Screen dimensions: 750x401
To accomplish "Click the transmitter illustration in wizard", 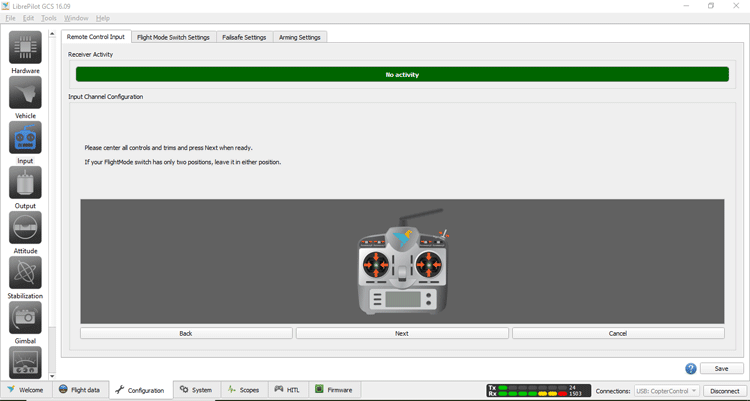I will tap(402, 261).
